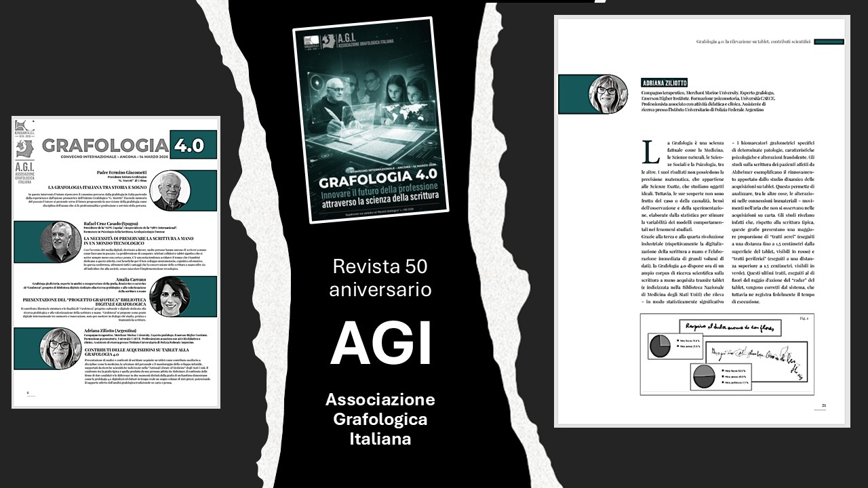Select the upper pie chart in Fig. 1

click(660, 345)
